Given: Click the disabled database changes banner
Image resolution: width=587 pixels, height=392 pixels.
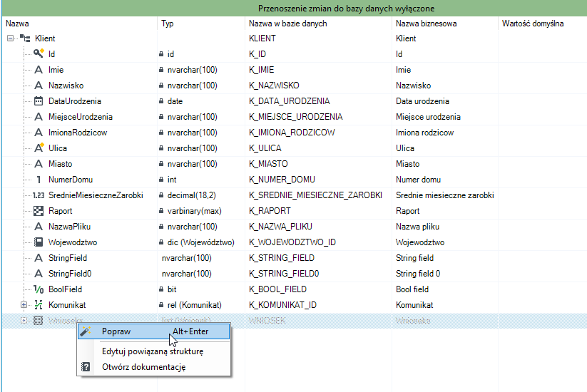Looking at the screenshot, I should [295, 8].
